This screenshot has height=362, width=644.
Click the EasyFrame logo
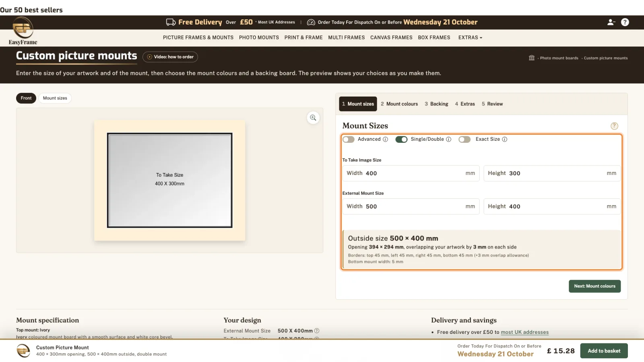pos(23,31)
